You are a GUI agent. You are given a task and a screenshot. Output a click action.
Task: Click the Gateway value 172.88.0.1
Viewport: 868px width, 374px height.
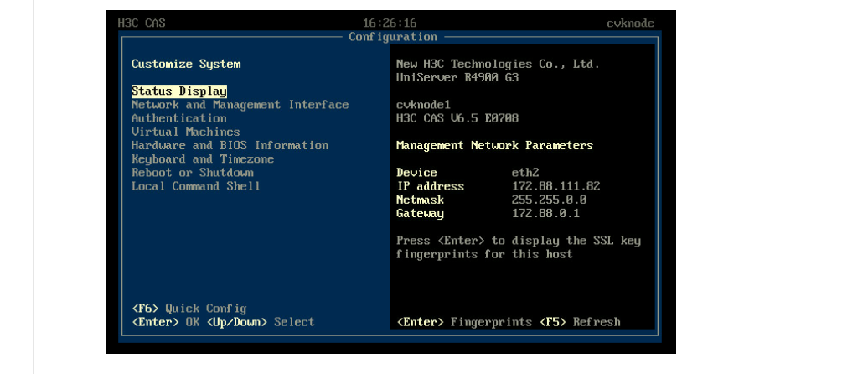pyautogui.click(x=545, y=213)
